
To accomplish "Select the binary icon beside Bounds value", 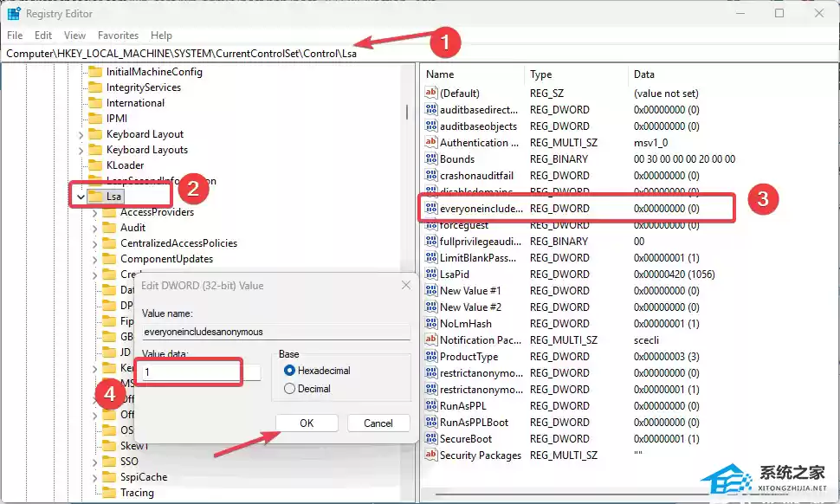I will 430,159.
